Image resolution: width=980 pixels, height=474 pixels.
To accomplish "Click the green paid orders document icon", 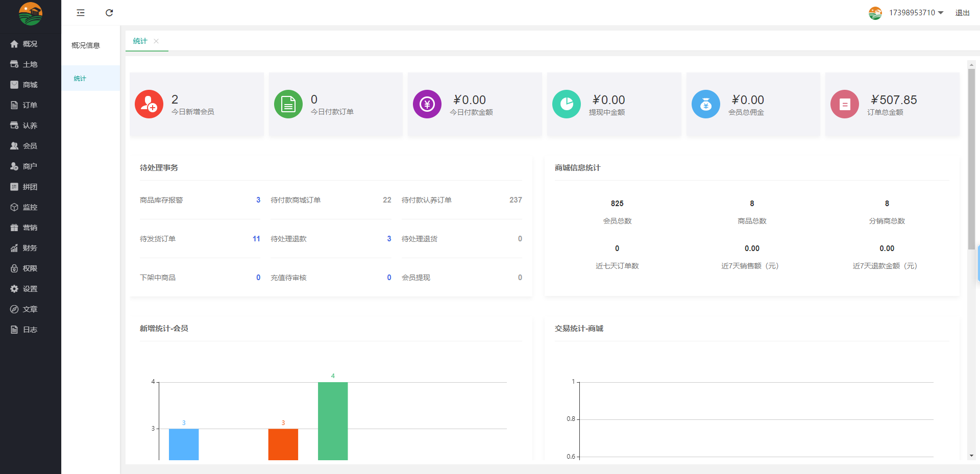I will pos(288,104).
